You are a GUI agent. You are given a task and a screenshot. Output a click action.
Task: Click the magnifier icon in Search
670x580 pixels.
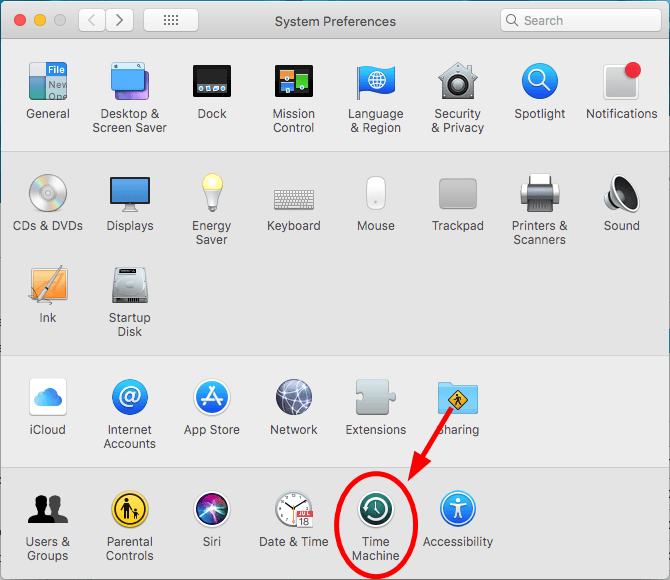pos(512,20)
